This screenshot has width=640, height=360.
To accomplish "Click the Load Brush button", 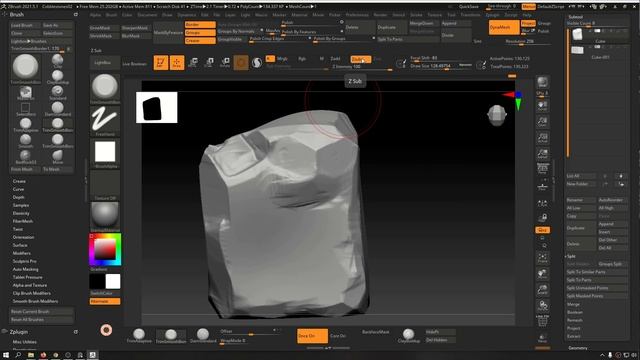I will click(25, 25).
